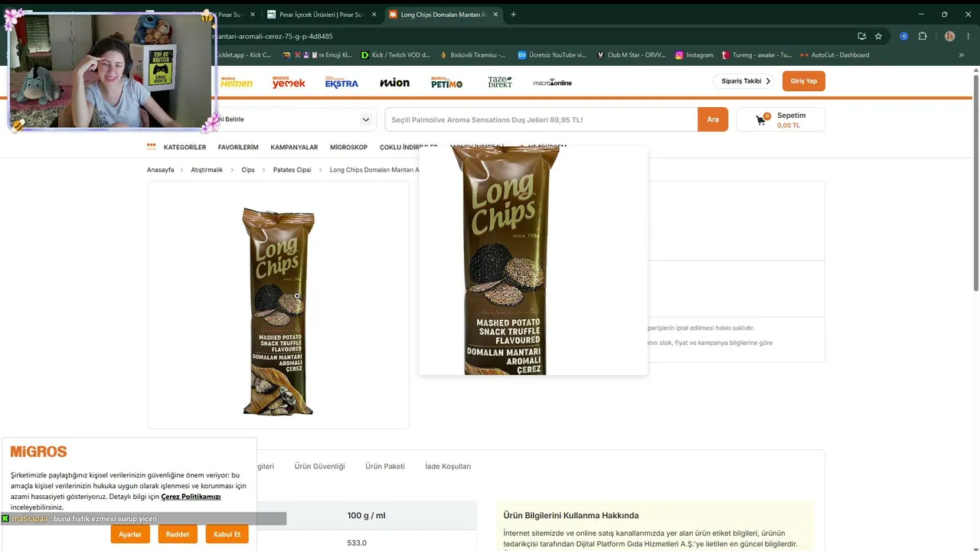The height and width of the screenshot is (551, 980).
Task: Click the install app icon in address bar
Action: (x=861, y=36)
